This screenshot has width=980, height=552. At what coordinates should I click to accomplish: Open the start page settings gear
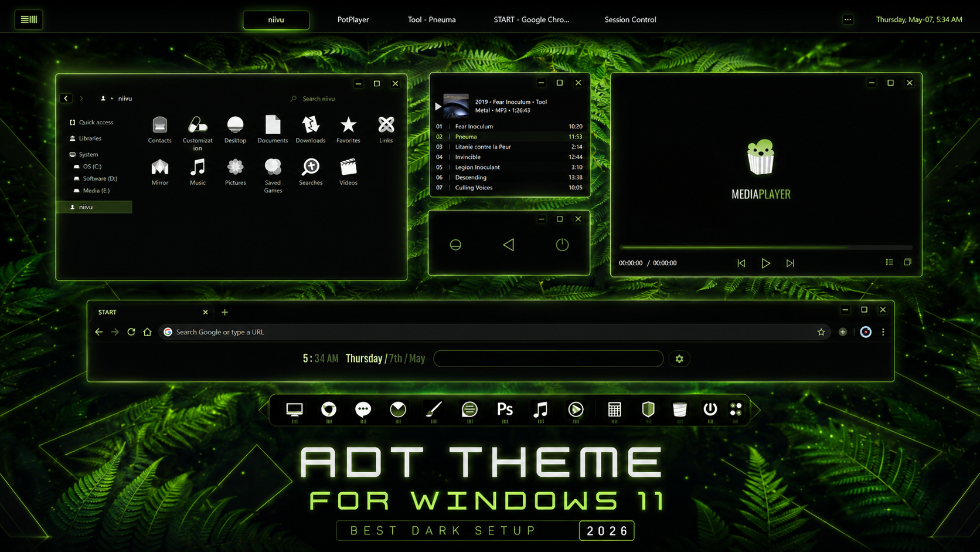pos(679,358)
